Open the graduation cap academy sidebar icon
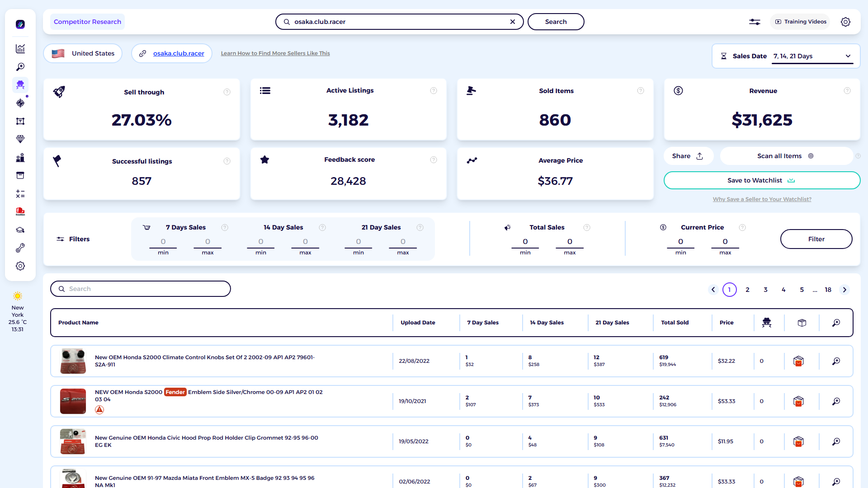Viewport: 868px width, 488px height. tap(20, 230)
